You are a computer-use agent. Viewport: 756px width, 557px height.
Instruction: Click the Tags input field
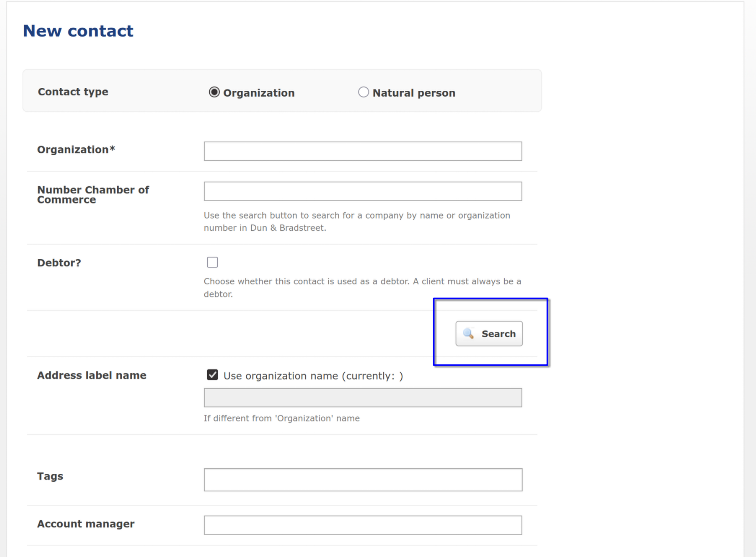click(362, 479)
